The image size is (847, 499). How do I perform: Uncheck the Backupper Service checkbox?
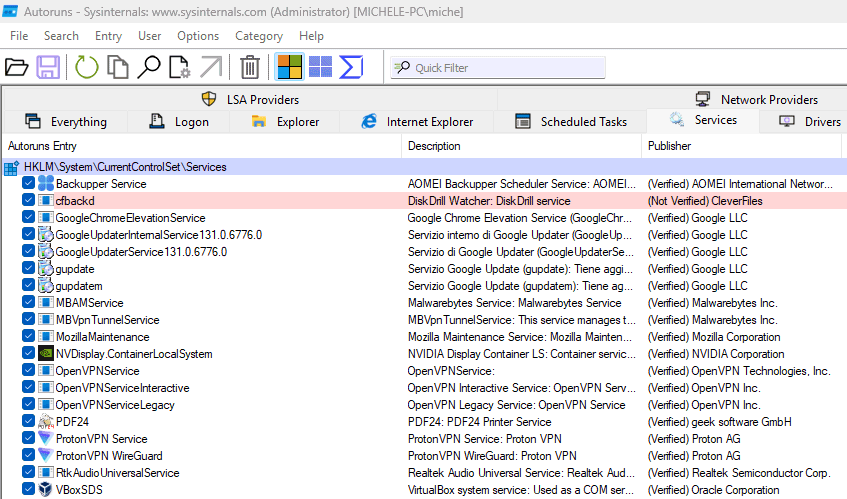[x=29, y=184]
